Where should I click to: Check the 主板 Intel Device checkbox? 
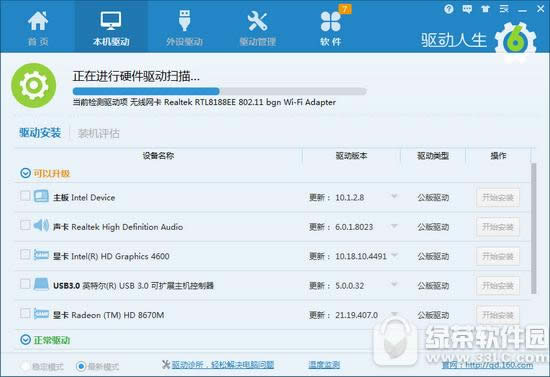coord(25,196)
